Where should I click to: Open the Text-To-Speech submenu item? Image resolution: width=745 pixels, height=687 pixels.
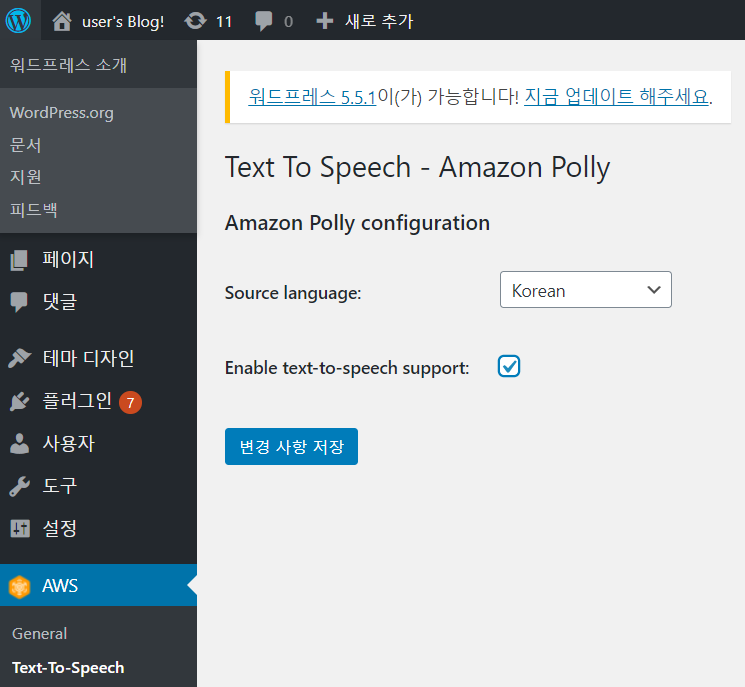pos(68,667)
